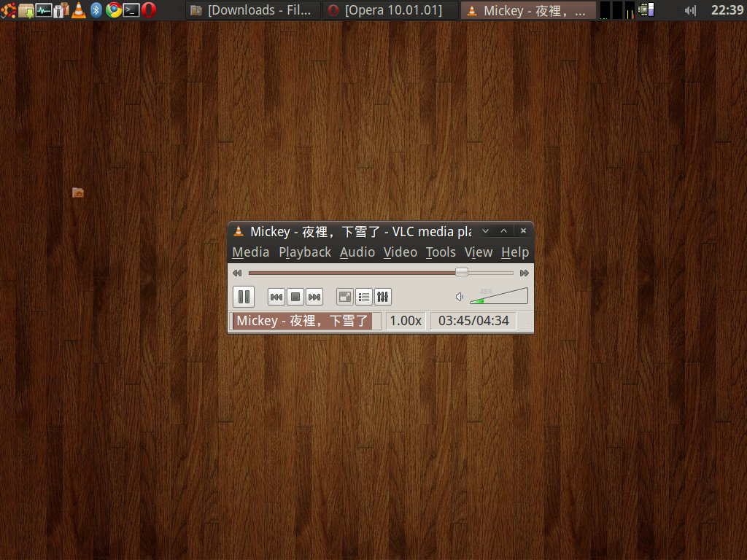Pause playback in VLC
Image resolution: width=747 pixels, height=560 pixels.
click(244, 297)
